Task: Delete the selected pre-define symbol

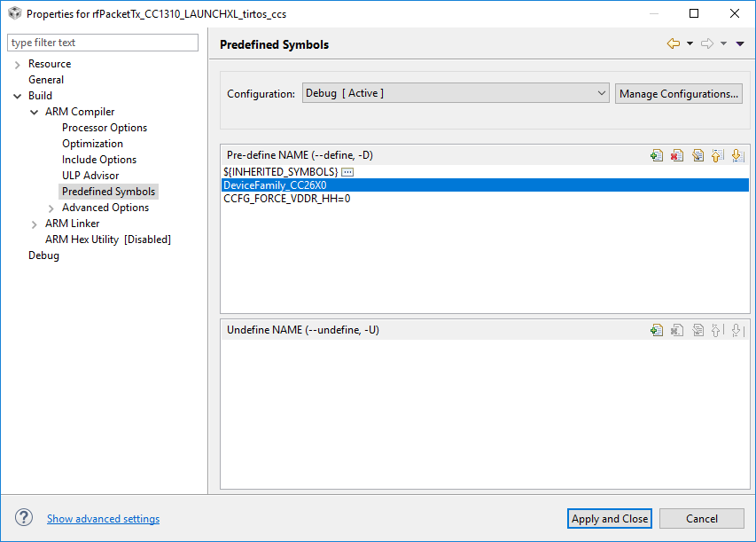Action: 677,155
